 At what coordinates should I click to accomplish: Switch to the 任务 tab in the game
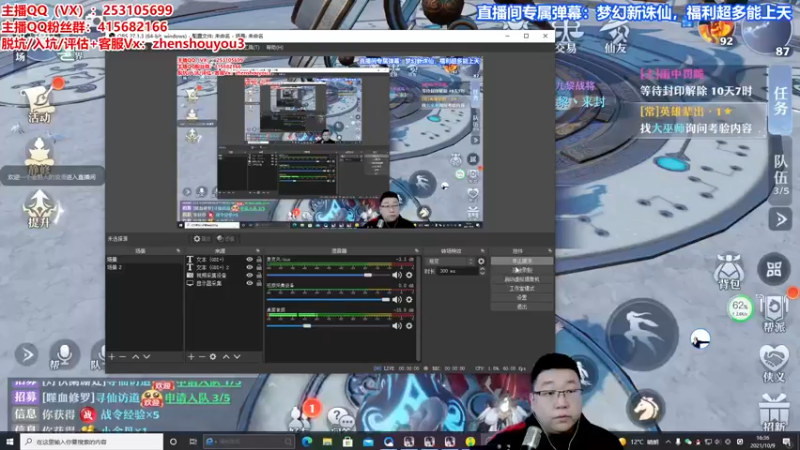click(x=781, y=100)
